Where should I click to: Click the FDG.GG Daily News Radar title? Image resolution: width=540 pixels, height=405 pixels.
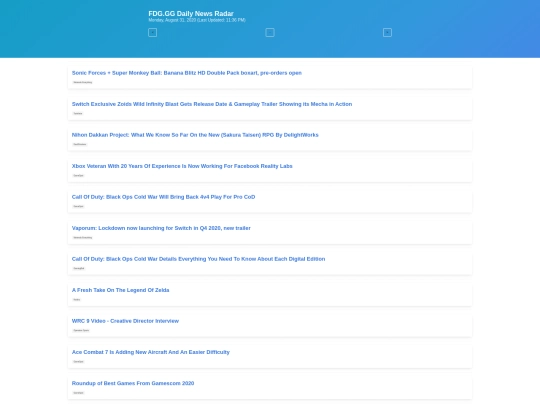click(x=191, y=13)
